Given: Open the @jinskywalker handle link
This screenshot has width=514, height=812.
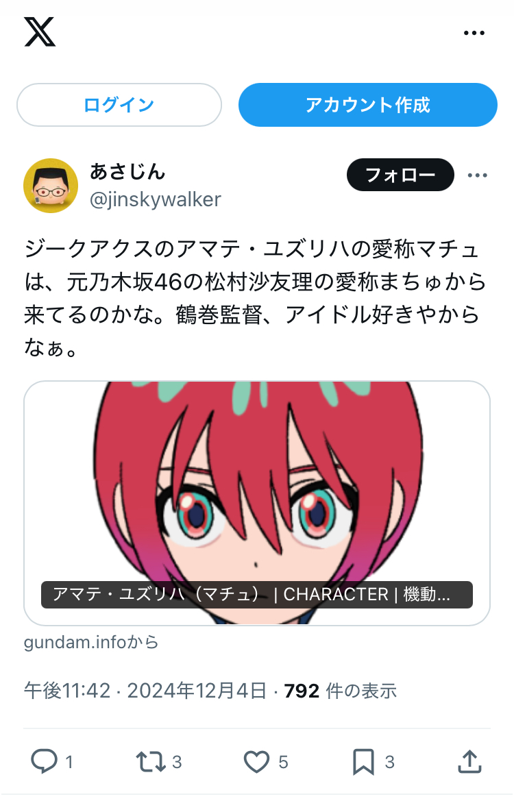Looking at the screenshot, I should pos(156,199).
